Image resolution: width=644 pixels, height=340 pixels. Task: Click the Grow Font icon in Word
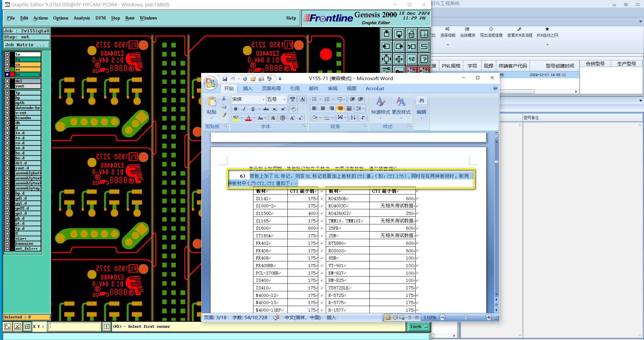[292, 118]
